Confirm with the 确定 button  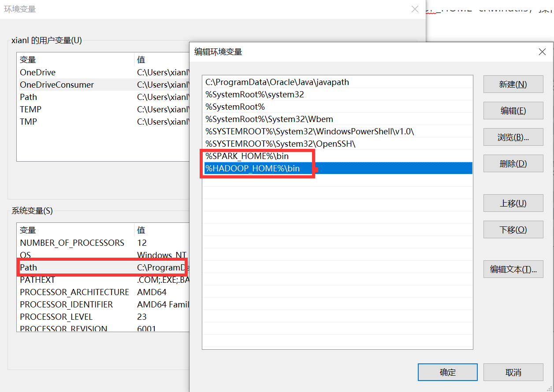[447, 372]
